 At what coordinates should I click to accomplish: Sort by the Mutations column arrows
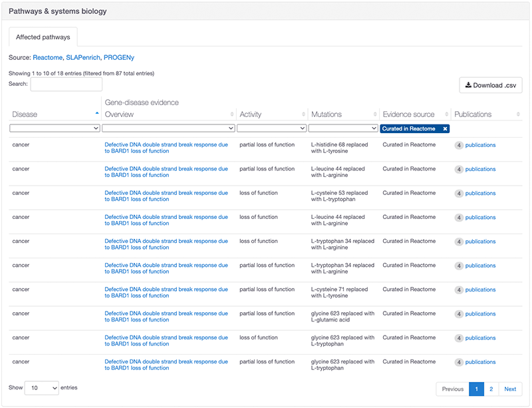click(375, 114)
